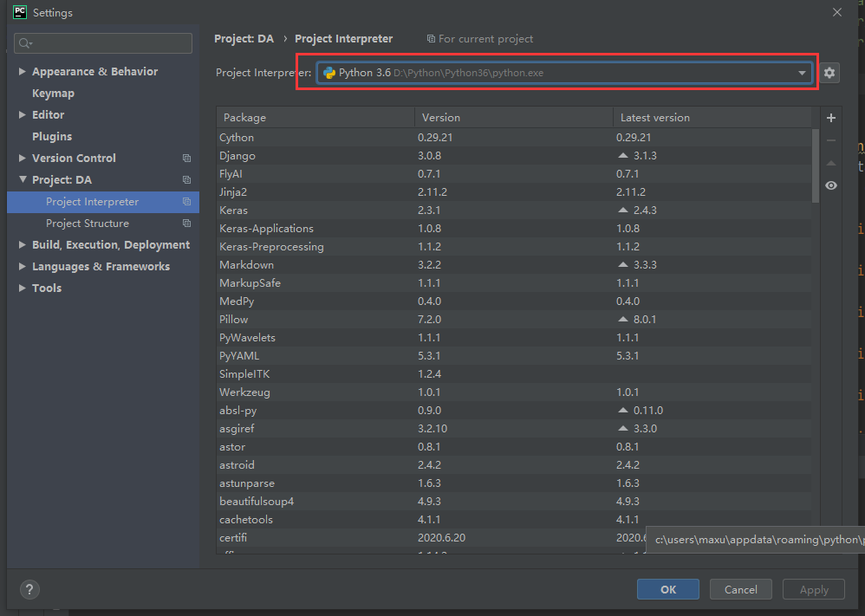Open the Plugins settings page
Screen dimensions: 865x616
point(52,137)
